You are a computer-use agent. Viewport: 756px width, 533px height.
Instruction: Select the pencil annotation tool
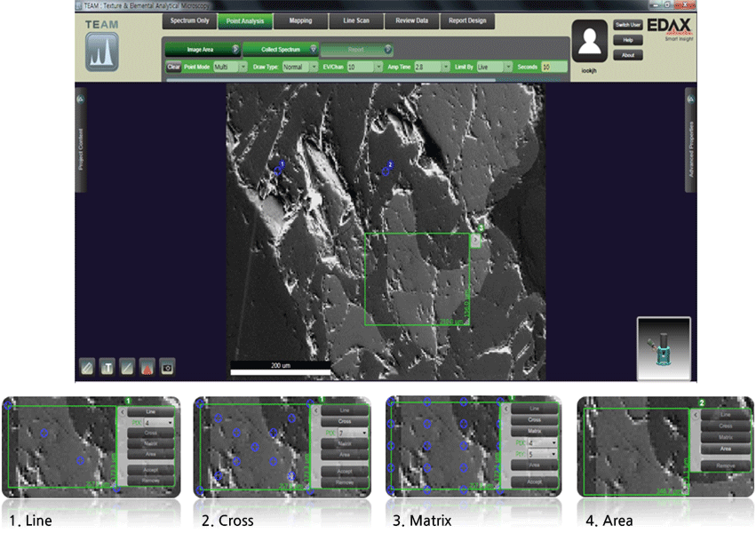tap(86, 367)
